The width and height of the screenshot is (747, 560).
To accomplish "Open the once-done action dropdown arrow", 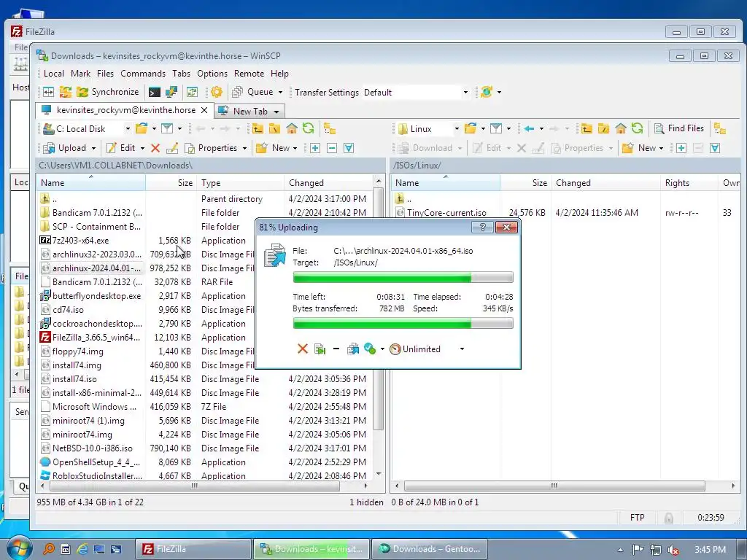I will pos(382,349).
